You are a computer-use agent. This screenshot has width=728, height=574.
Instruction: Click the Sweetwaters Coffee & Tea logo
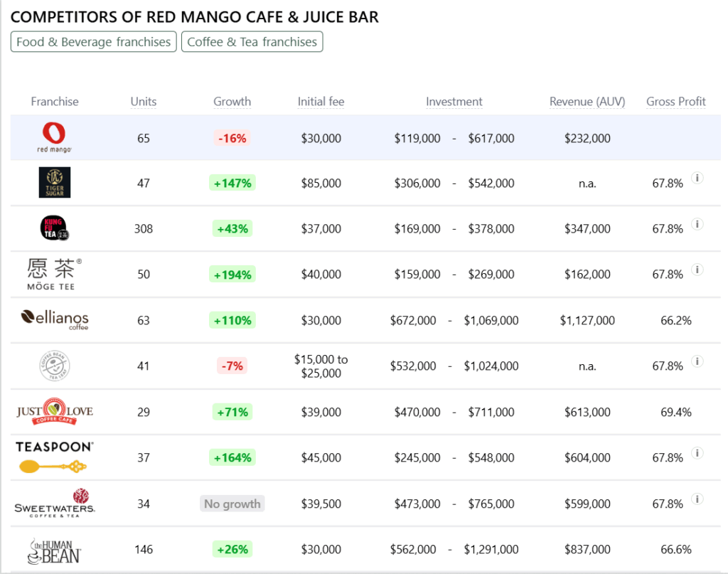point(54,503)
